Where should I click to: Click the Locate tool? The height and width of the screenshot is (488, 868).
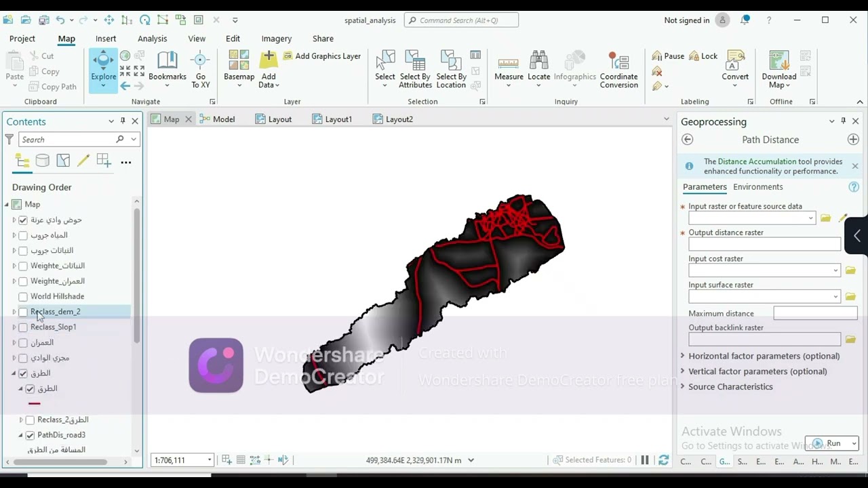(x=539, y=68)
